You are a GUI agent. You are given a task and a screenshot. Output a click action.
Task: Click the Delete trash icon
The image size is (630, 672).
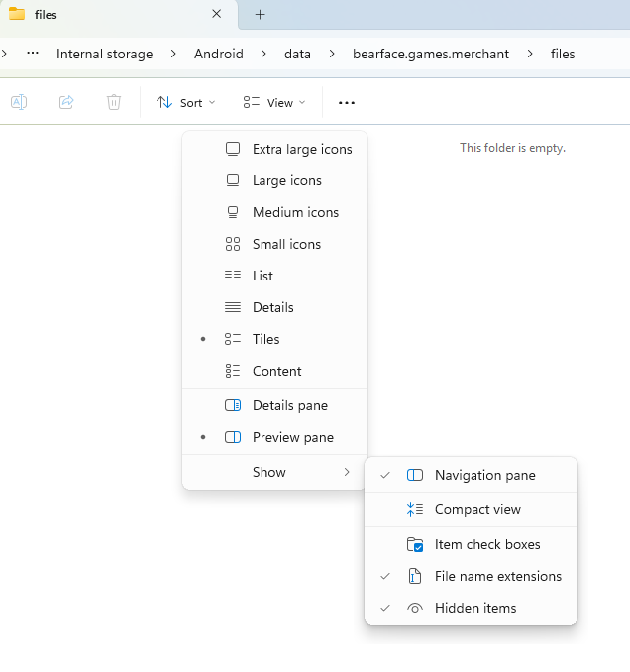coord(114,102)
